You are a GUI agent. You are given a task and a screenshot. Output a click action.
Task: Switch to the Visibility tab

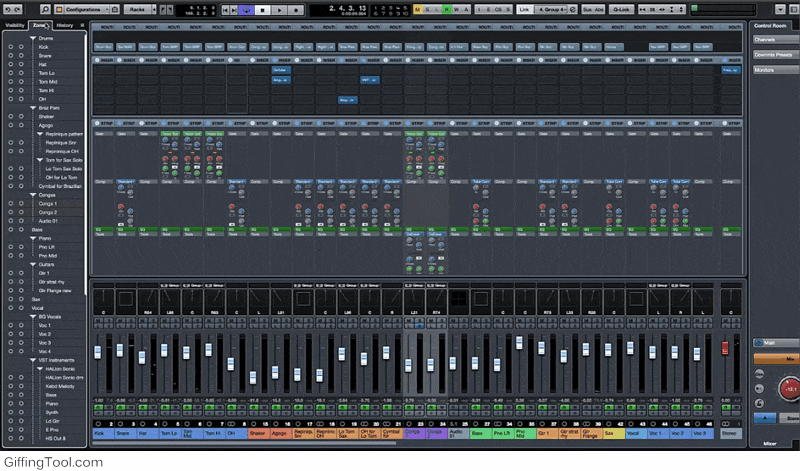(14, 25)
